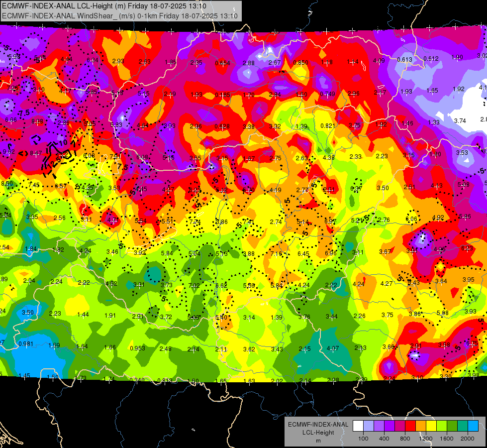The image size is (487, 448).
Task: Choose the yellow legend swatch
Action: click(431, 426)
